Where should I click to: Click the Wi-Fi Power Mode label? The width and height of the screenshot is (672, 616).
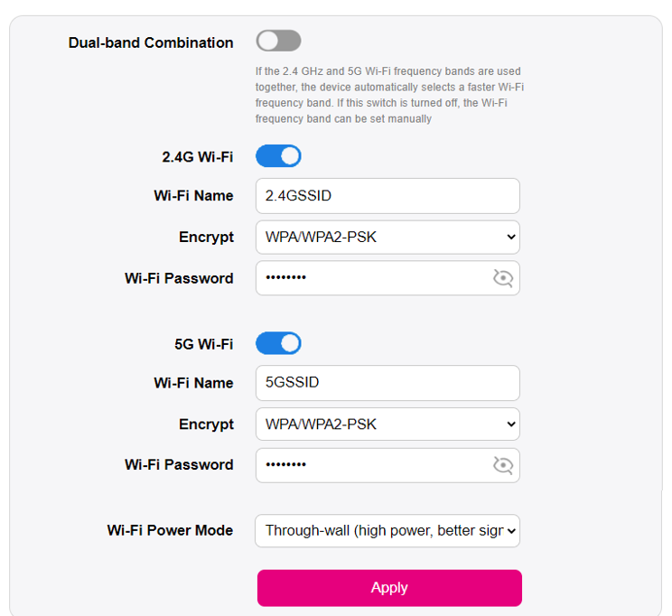[x=170, y=531]
